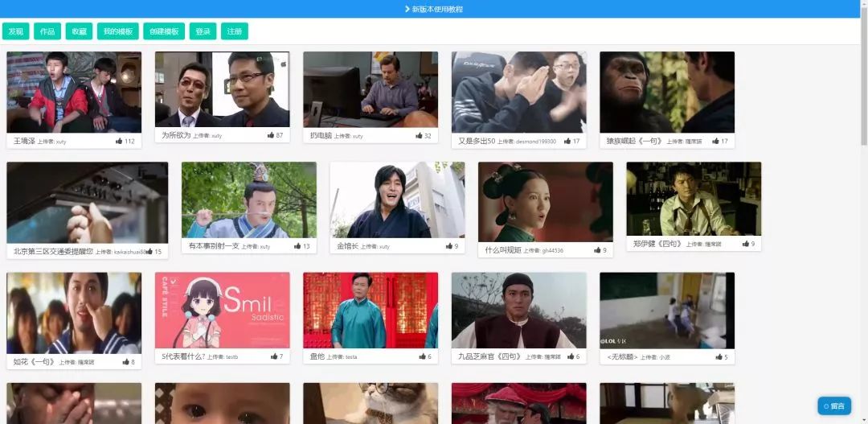Open the 新版本使用教程 tutorial link
This screenshot has width=868, height=424.
point(437,9)
